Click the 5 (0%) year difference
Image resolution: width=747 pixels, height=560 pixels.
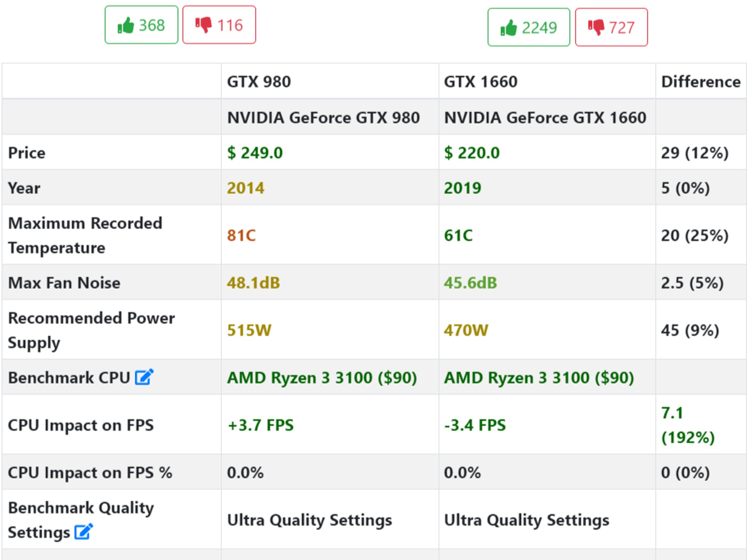tap(685, 188)
